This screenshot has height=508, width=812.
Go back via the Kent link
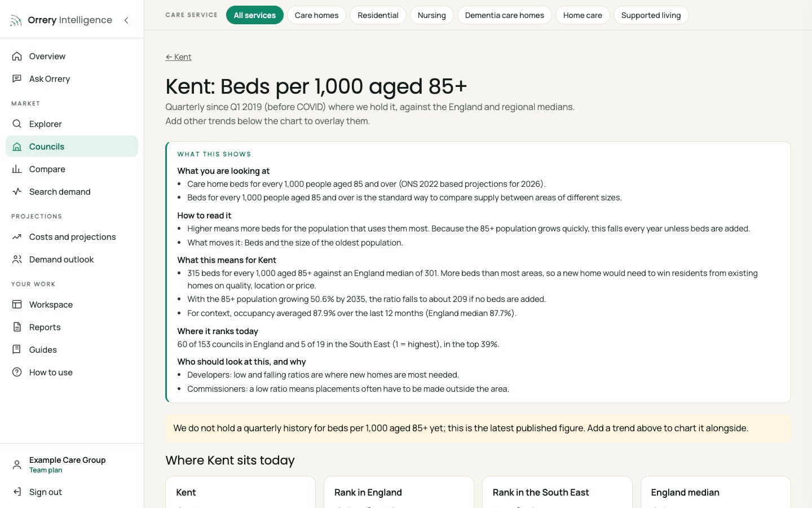pyautogui.click(x=178, y=57)
